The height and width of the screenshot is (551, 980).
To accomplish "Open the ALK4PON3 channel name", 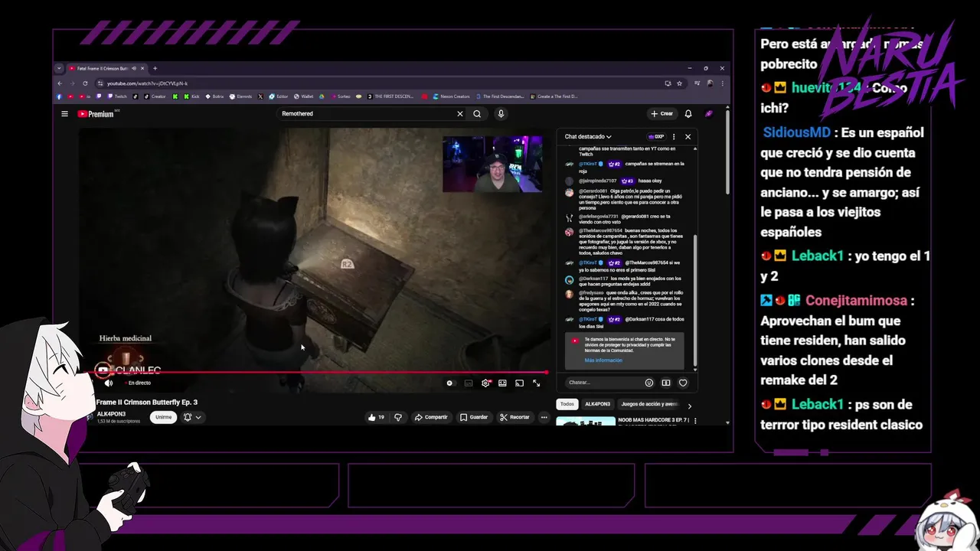I will point(111,414).
